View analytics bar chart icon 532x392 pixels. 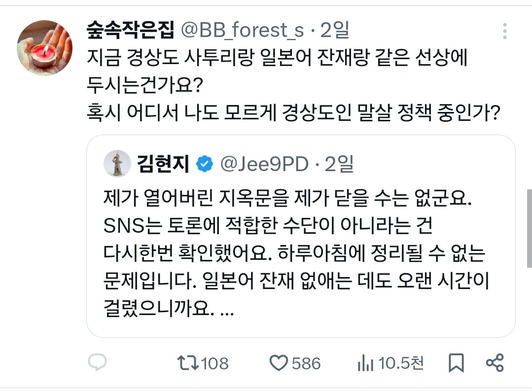pyautogui.click(x=365, y=363)
